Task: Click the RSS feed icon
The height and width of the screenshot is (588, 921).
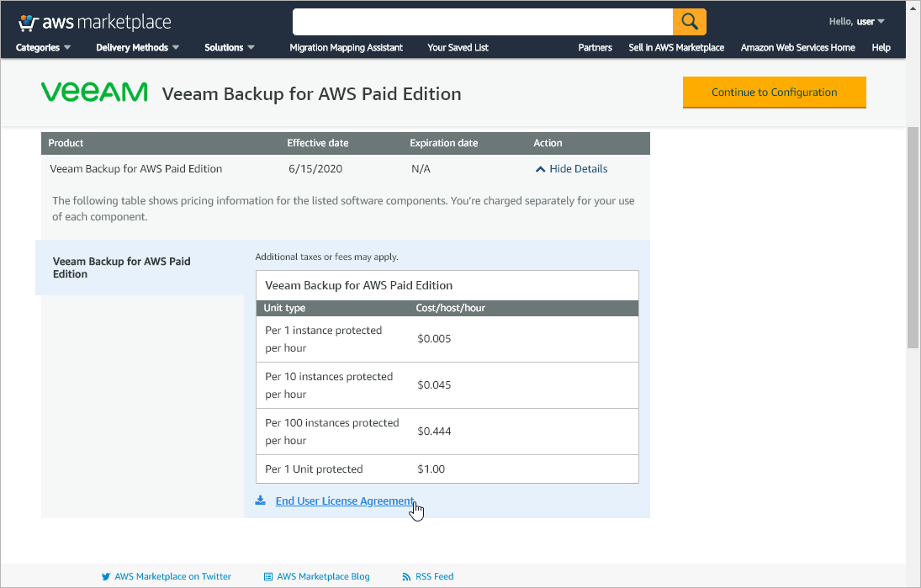Action: click(407, 577)
